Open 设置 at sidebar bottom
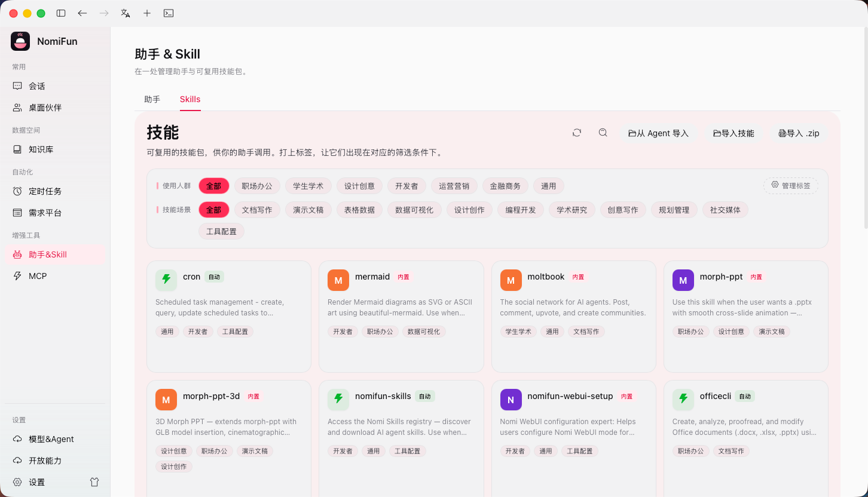Image resolution: width=868 pixels, height=497 pixels. (x=45, y=482)
